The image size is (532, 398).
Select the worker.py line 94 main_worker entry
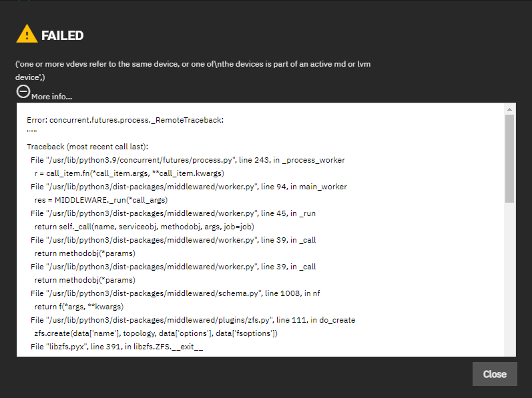(189, 187)
